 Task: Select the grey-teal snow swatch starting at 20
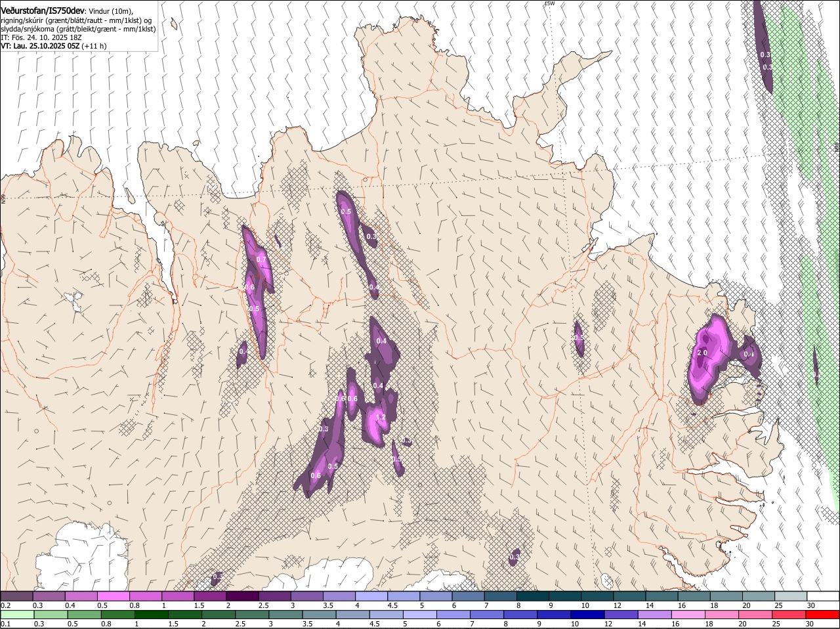click(x=759, y=596)
